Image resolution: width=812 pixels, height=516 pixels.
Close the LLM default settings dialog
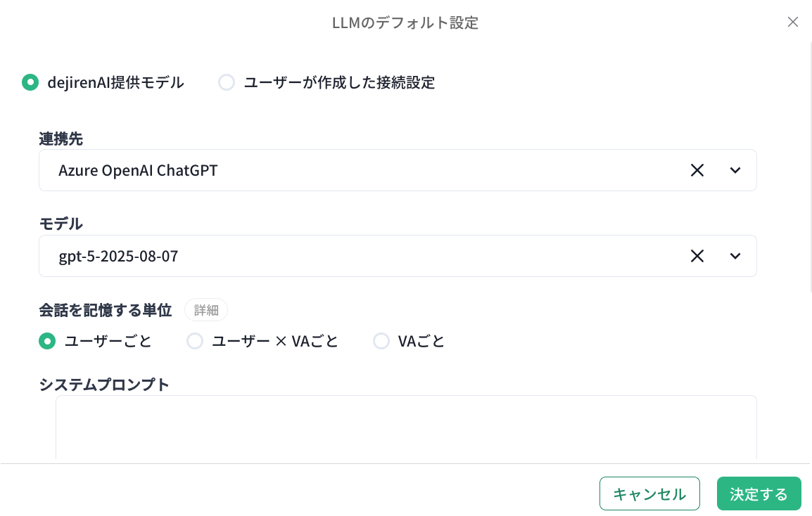click(x=793, y=22)
